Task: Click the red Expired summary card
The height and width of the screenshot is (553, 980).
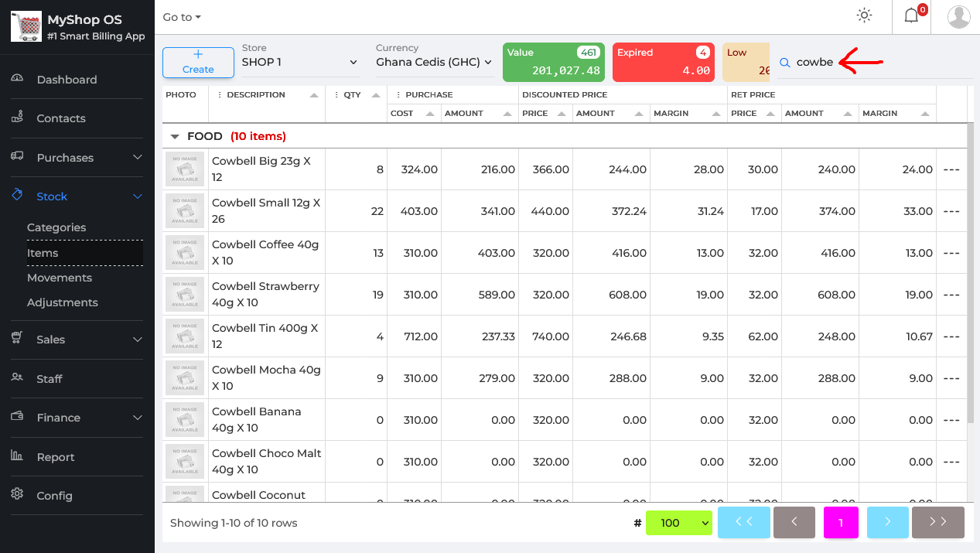Action: click(x=663, y=62)
